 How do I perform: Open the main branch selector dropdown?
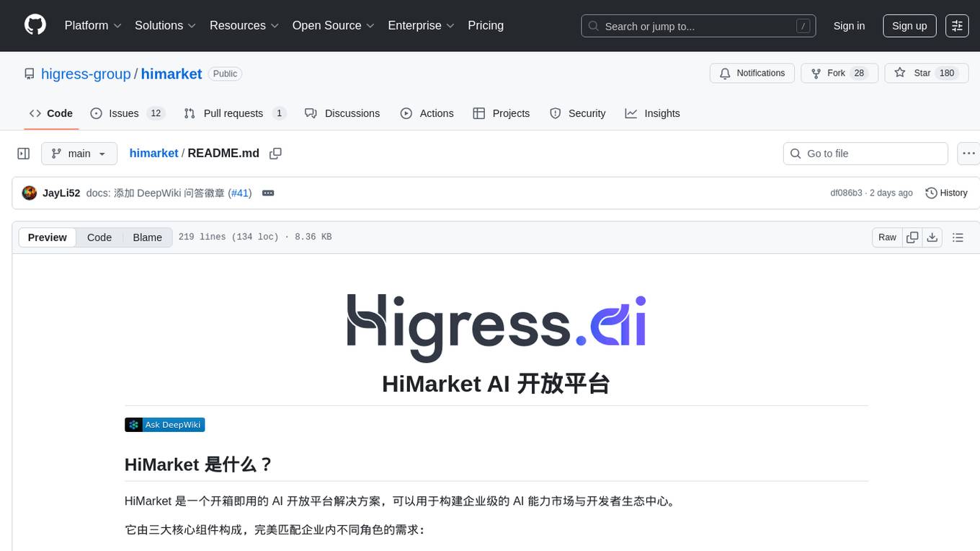pyautogui.click(x=79, y=154)
